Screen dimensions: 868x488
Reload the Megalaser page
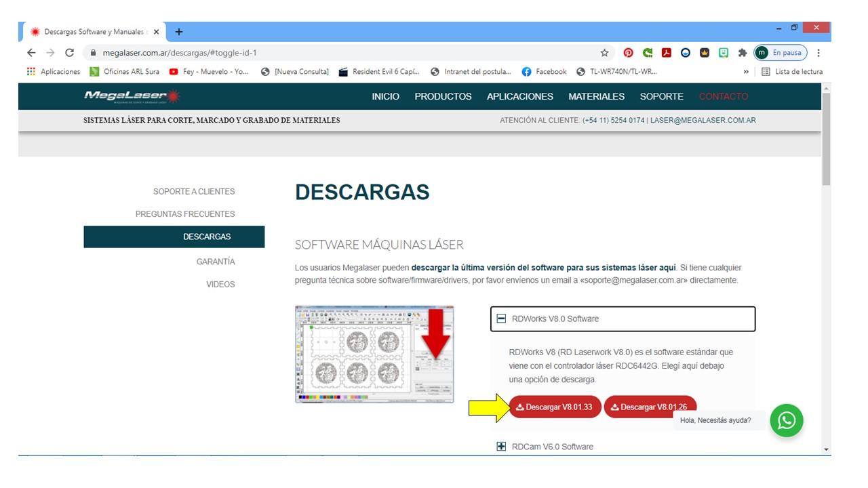coord(69,53)
